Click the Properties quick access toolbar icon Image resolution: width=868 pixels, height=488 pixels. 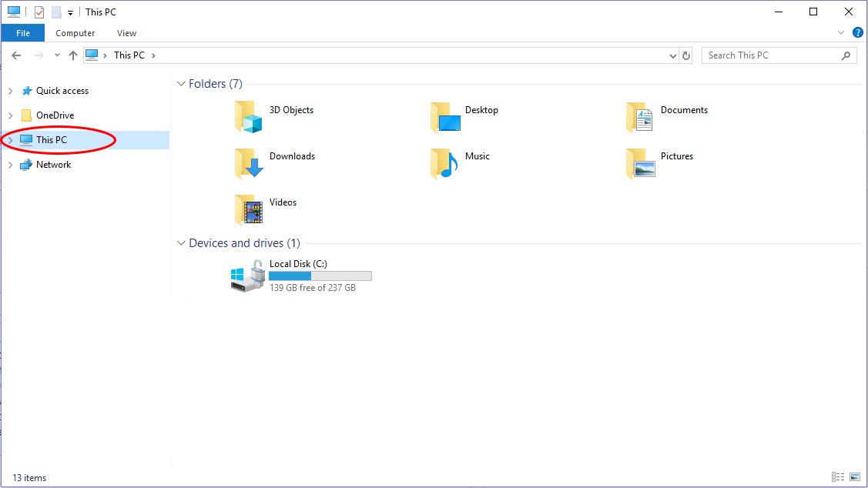pyautogui.click(x=39, y=12)
